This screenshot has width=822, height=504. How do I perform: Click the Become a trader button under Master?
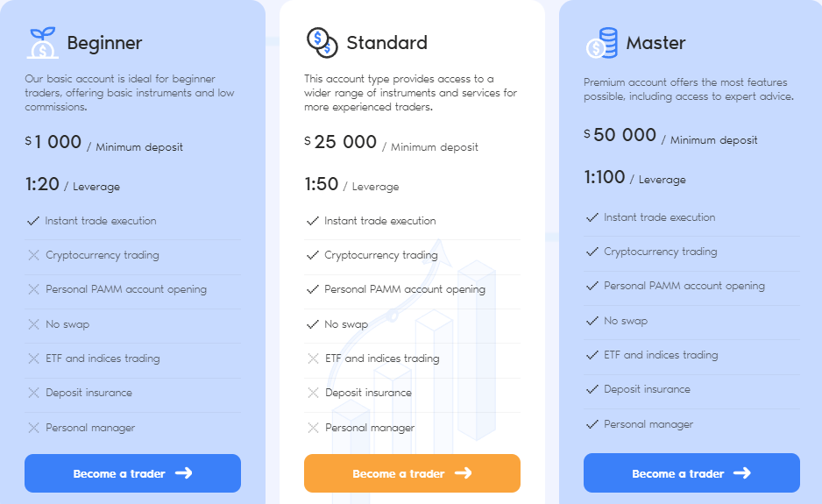[691, 472]
